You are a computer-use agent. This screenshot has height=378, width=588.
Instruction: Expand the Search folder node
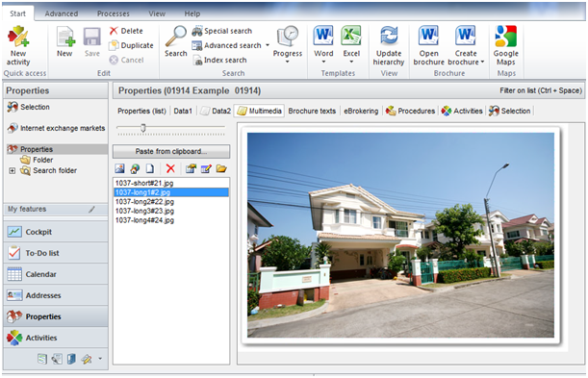(x=12, y=170)
